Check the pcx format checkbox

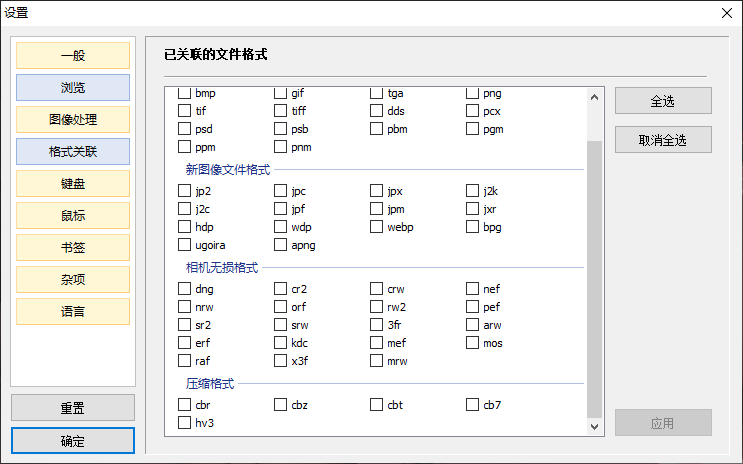472,111
